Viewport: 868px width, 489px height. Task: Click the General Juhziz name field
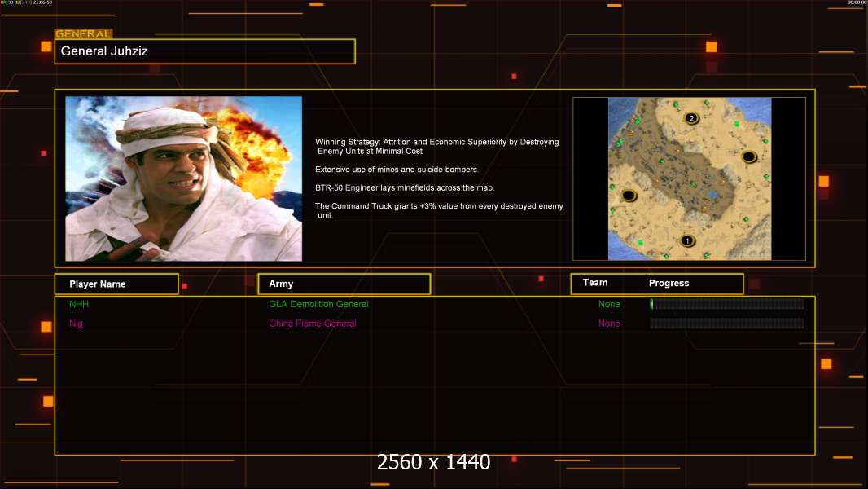pos(205,51)
